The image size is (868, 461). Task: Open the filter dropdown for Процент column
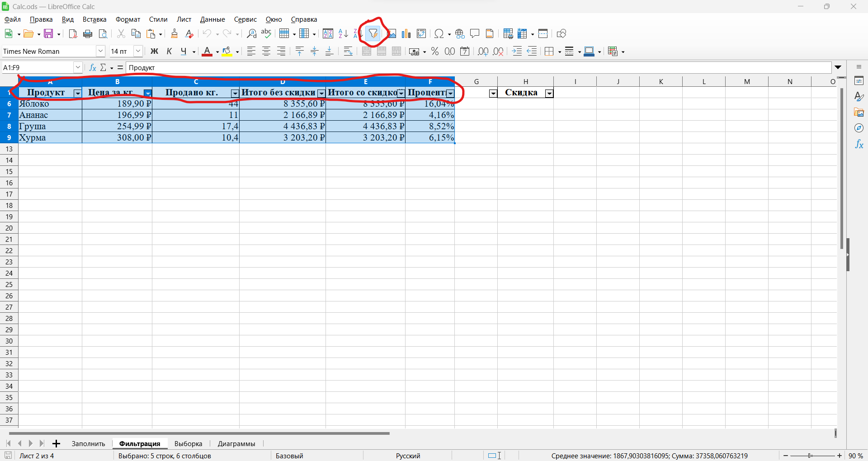(x=450, y=93)
